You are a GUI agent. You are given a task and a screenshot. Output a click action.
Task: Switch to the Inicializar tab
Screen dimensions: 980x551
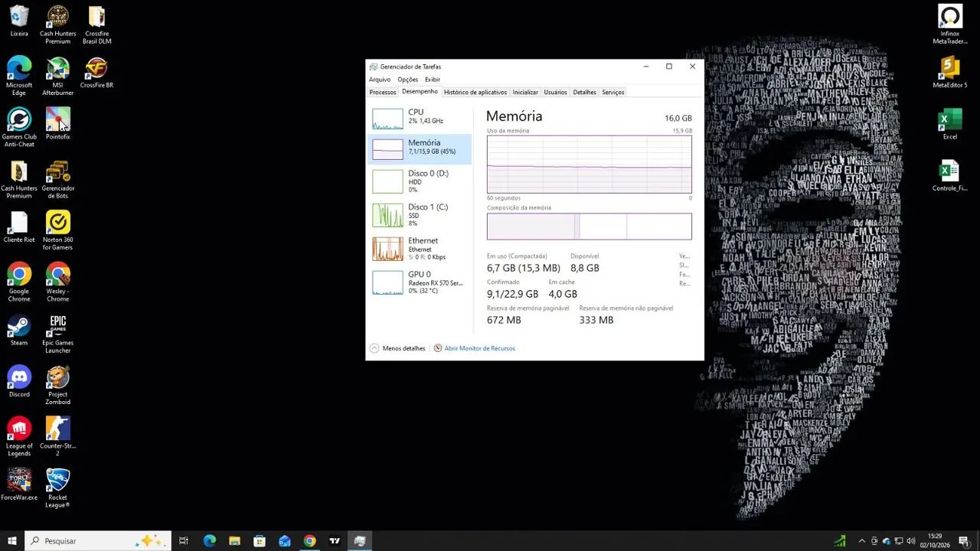tap(525, 92)
